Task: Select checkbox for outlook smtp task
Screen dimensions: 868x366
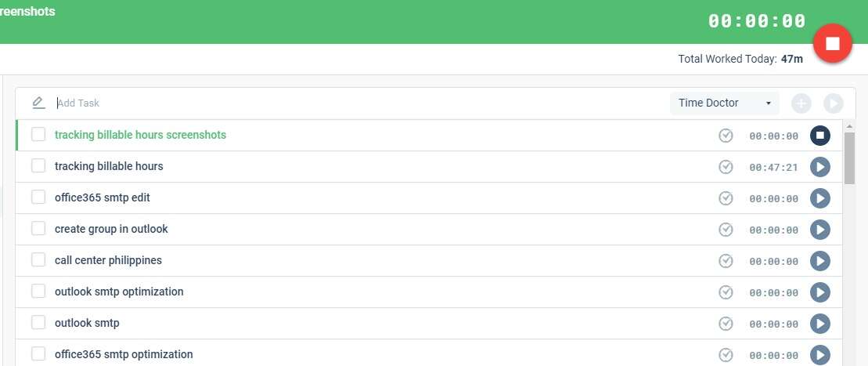Action: click(x=38, y=323)
